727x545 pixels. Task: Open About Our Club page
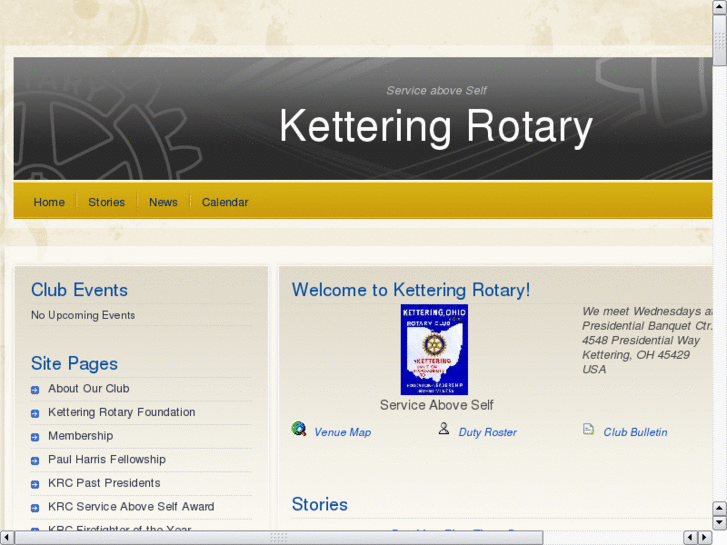[x=89, y=388]
